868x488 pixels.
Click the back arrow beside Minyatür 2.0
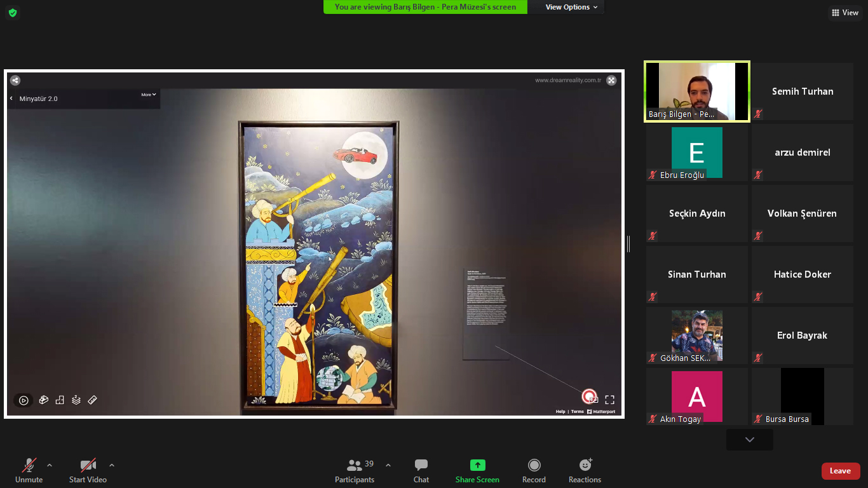(x=11, y=98)
